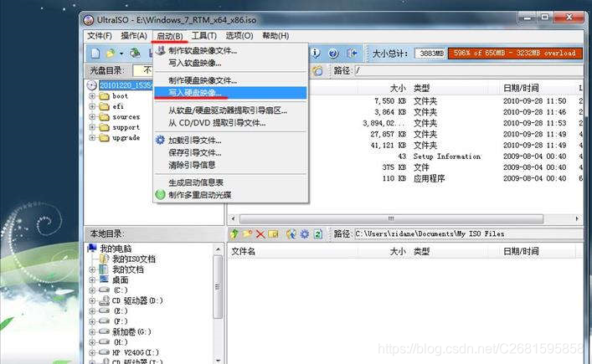The width and height of the screenshot is (592, 364).
Task: Choose 制作硬盘映像文件... menu entry
Action: click(x=230, y=80)
